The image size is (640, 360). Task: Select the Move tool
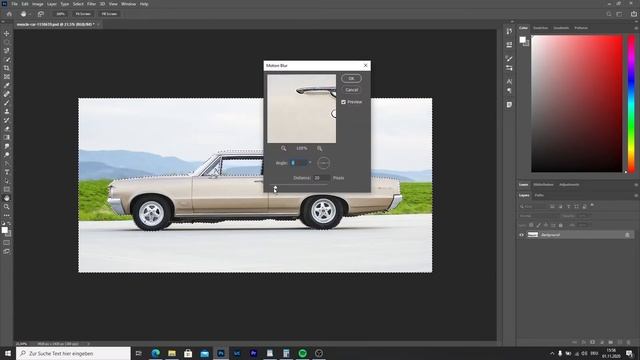7,33
